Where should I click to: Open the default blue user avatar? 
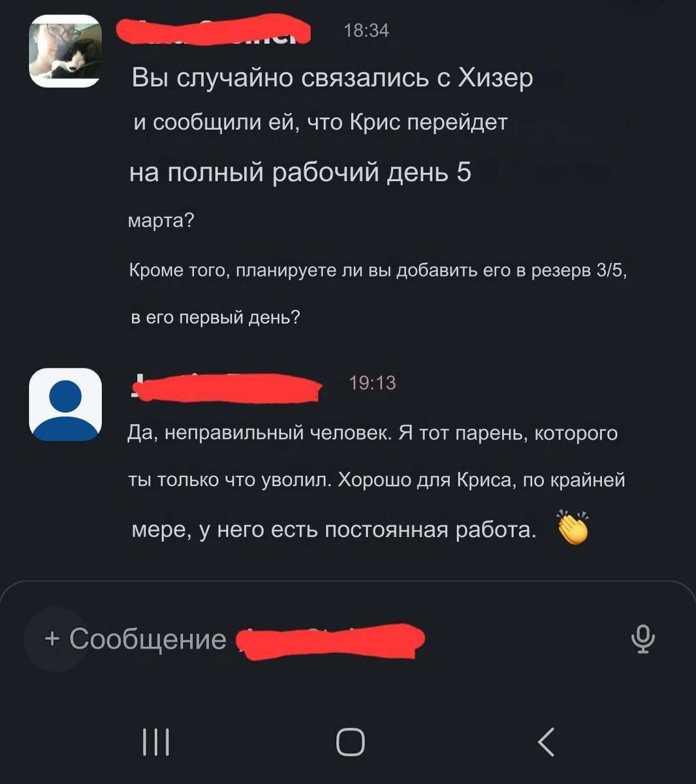click(x=65, y=404)
